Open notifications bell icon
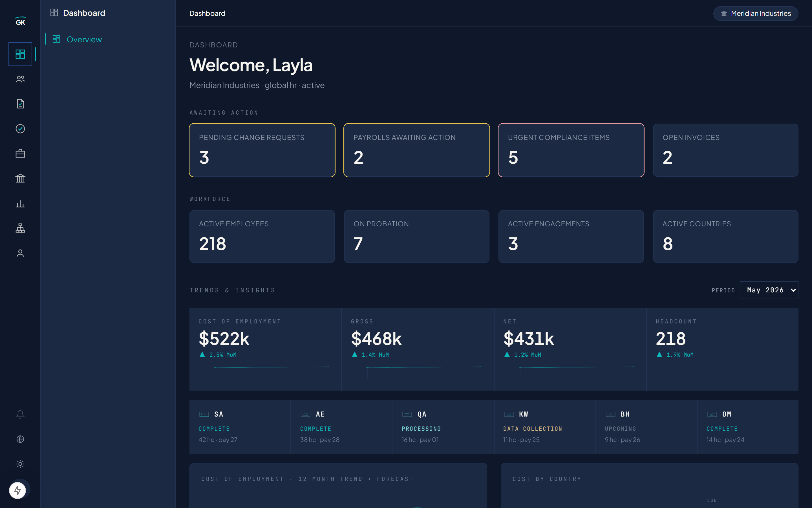 (x=20, y=414)
